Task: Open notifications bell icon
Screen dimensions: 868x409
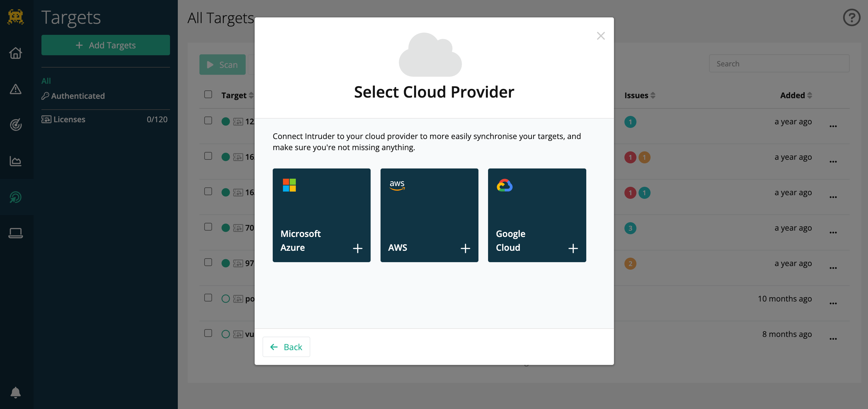Action: tap(16, 392)
